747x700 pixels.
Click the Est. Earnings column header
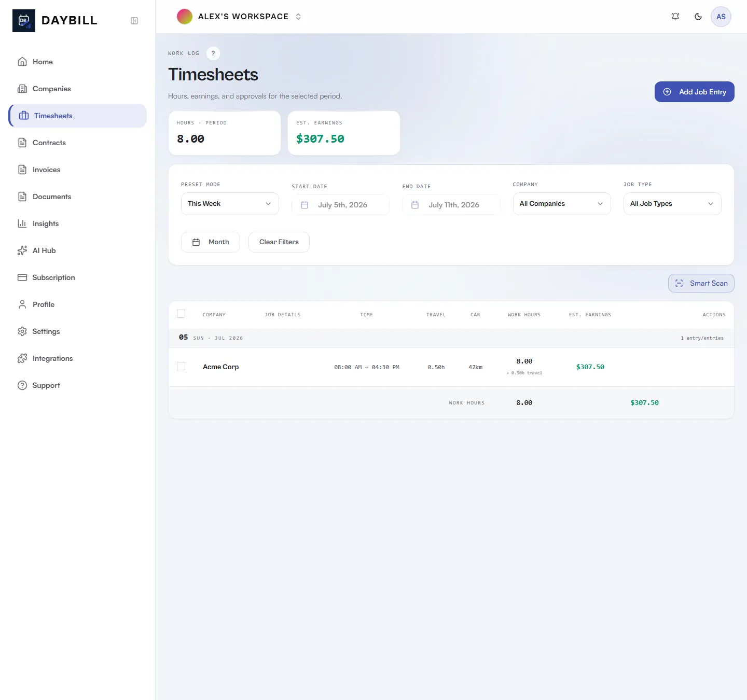[590, 315]
